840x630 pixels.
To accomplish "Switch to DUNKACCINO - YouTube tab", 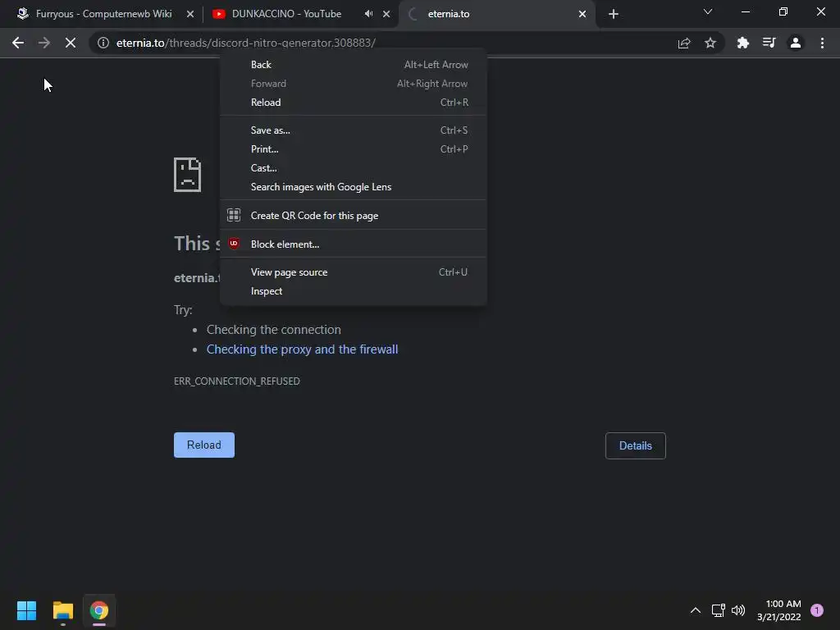I will pos(286,14).
